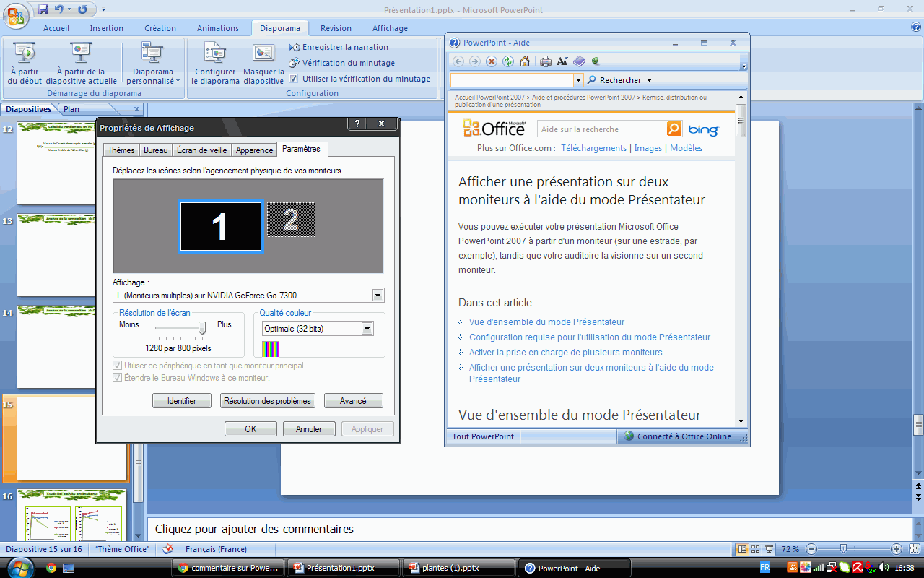Click the zoom slider handle in status bar
The height and width of the screenshot is (578, 924).
843,549
